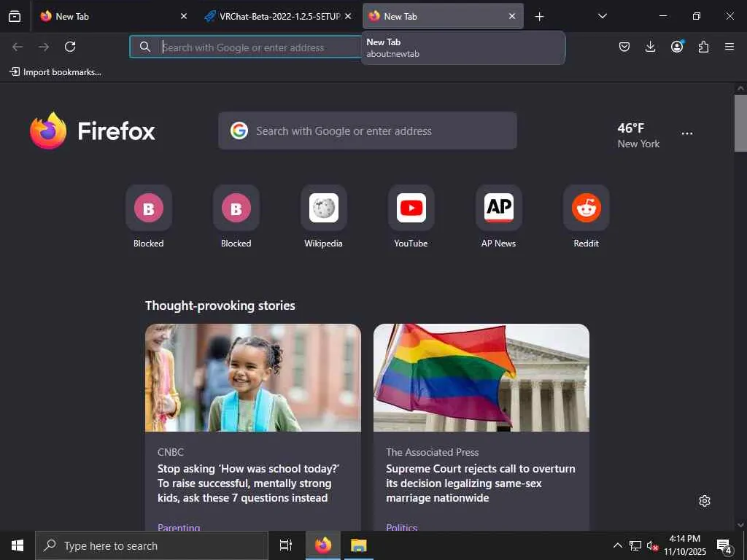Screen dimensions: 747x560
Task: Open Task View on the taskbar
Action: click(x=286, y=545)
